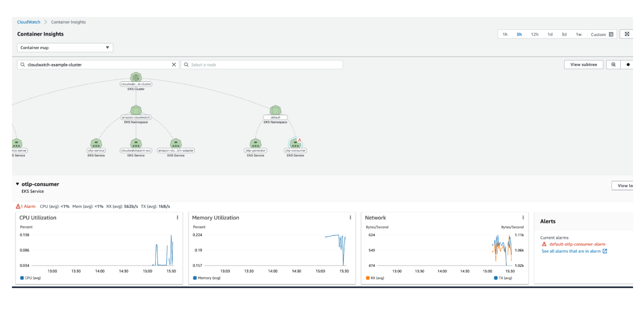Screen dimensions: 644x310
Task: Switch time range to 12h
Action: pyautogui.click(x=534, y=34)
